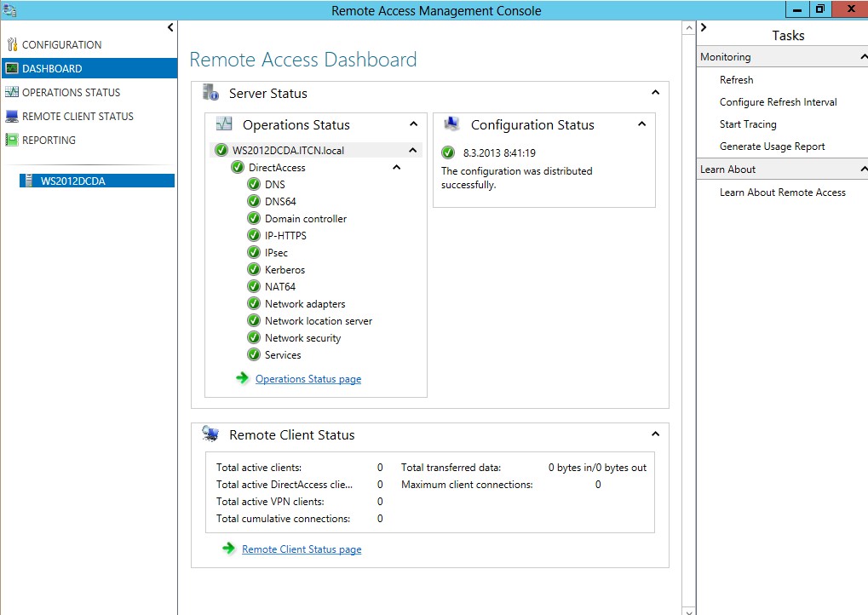Click the green status icon beside Kerberos
This screenshot has width=868, height=615.
coord(253,269)
